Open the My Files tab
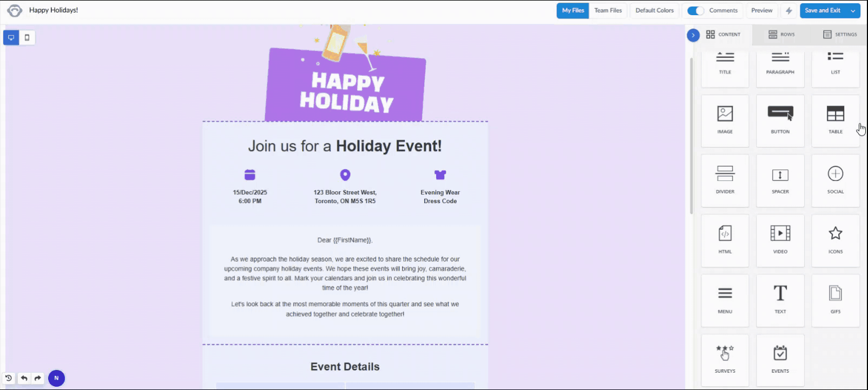Viewport: 868px width, 390px height. pos(573,10)
